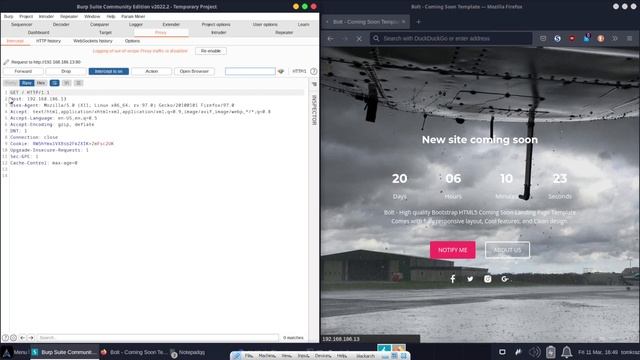Click the NOTIFY ME button on webpage
The width and height of the screenshot is (640, 360).
[x=453, y=250]
